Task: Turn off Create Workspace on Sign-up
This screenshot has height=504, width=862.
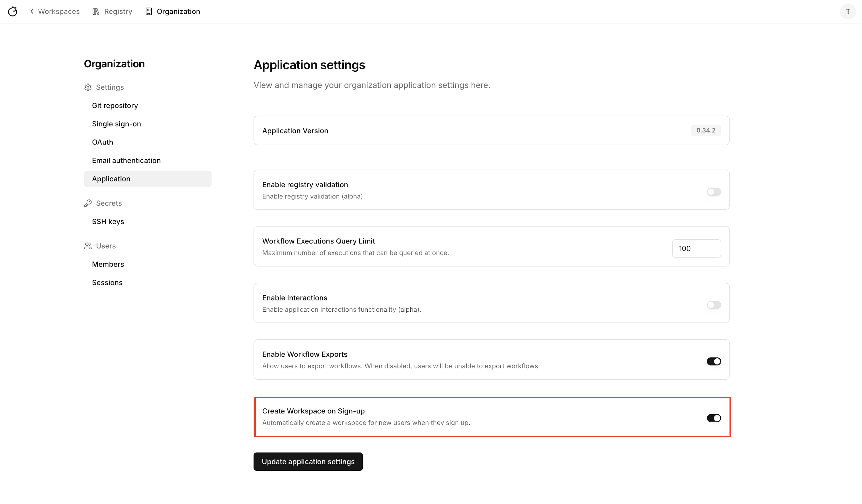Action: tap(713, 418)
